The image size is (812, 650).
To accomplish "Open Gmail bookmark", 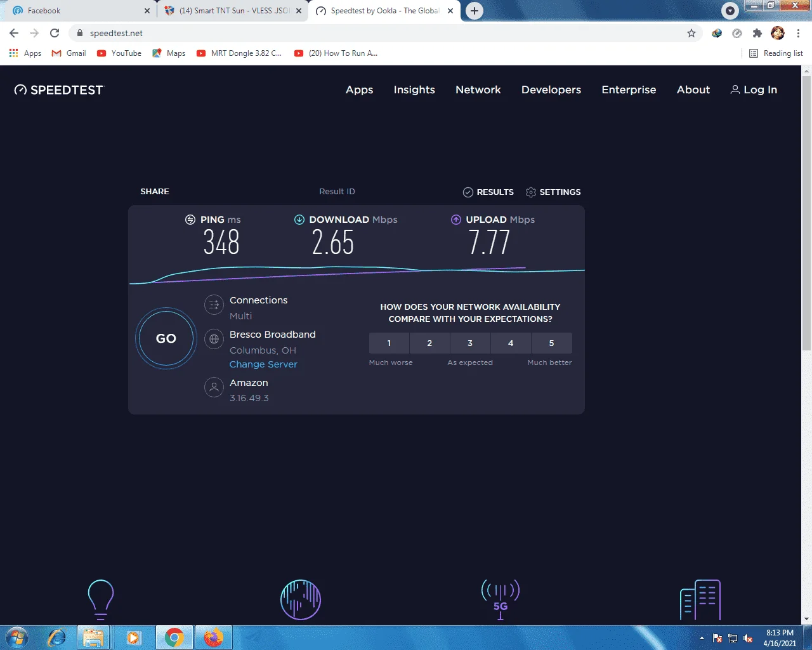I will coord(69,53).
